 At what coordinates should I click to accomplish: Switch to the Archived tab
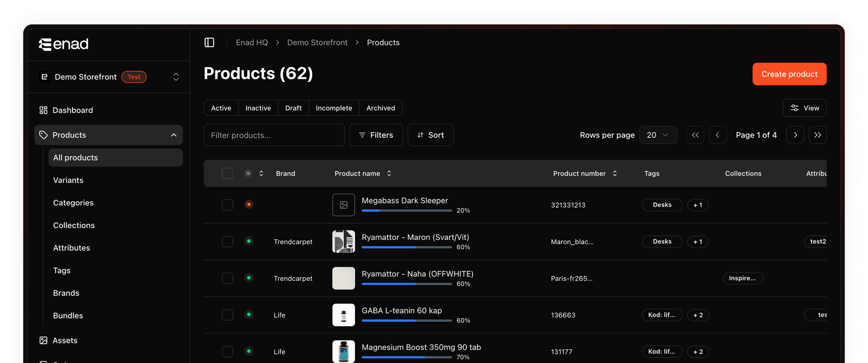pos(381,108)
